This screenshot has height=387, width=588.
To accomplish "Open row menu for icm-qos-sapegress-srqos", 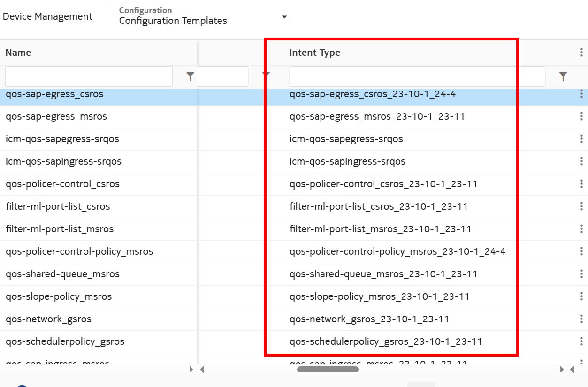I will (581, 139).
